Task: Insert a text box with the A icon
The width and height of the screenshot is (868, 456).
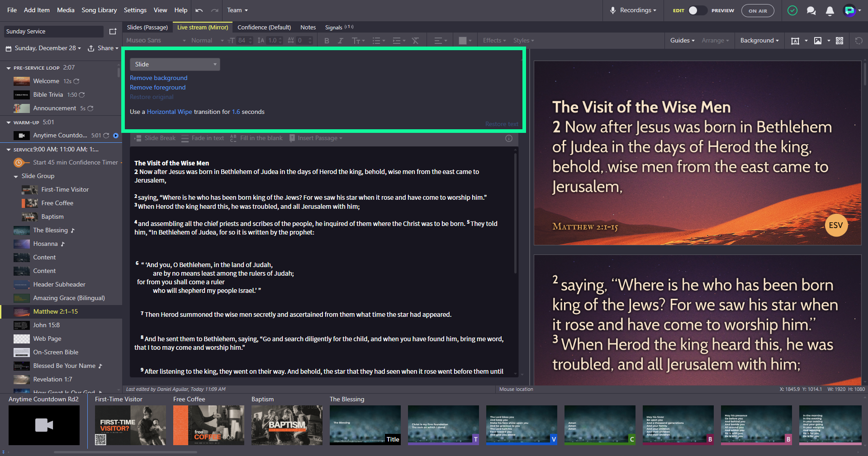Action: (795, 41)
